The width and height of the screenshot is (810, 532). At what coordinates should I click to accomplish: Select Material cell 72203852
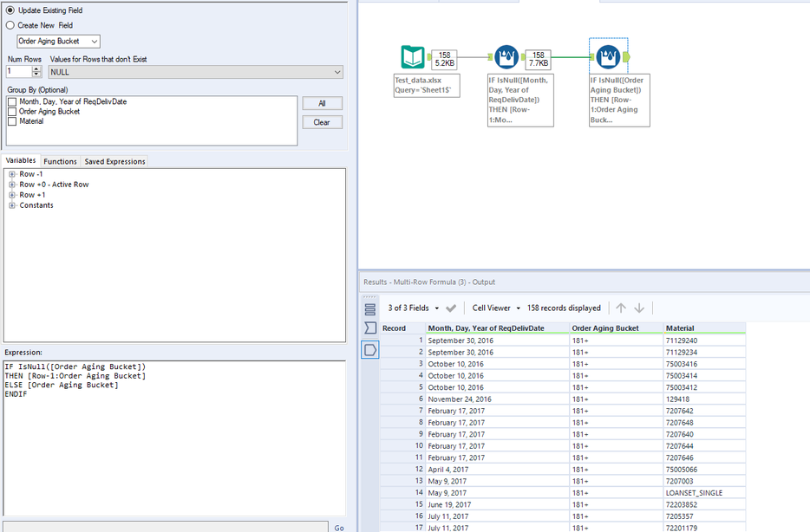(x=704, y=504)
